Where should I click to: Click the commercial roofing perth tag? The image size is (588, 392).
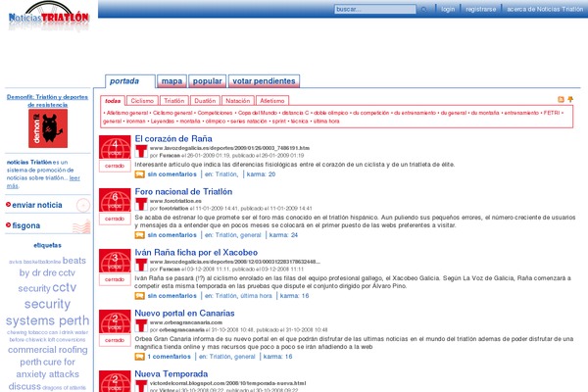tap(48, 356)
